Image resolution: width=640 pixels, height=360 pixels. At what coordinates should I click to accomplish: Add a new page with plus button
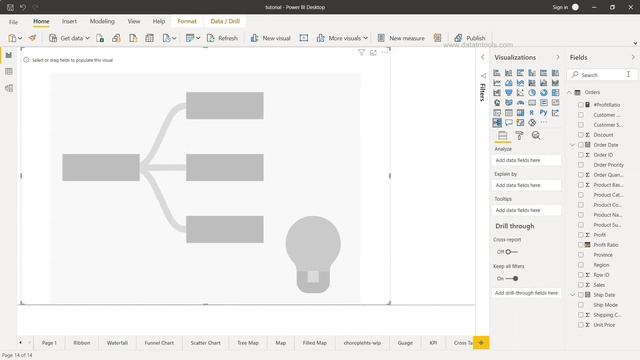click(481, 343)
